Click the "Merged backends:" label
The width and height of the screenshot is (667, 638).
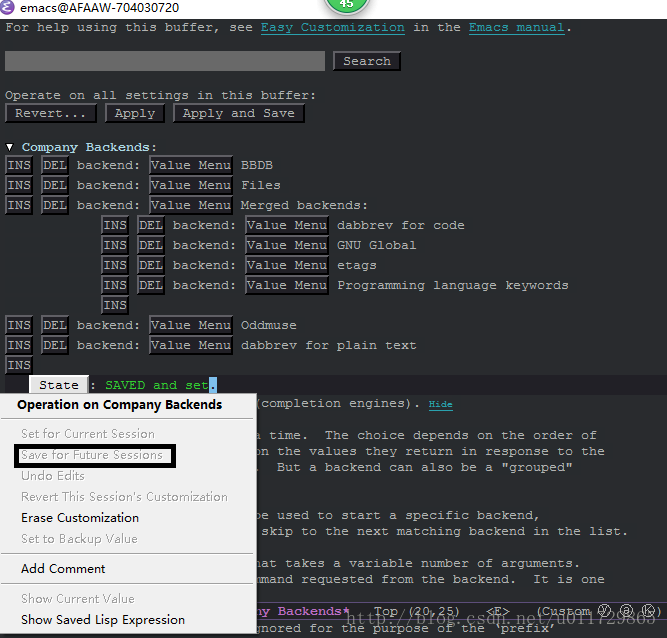[x=304, y=205]
